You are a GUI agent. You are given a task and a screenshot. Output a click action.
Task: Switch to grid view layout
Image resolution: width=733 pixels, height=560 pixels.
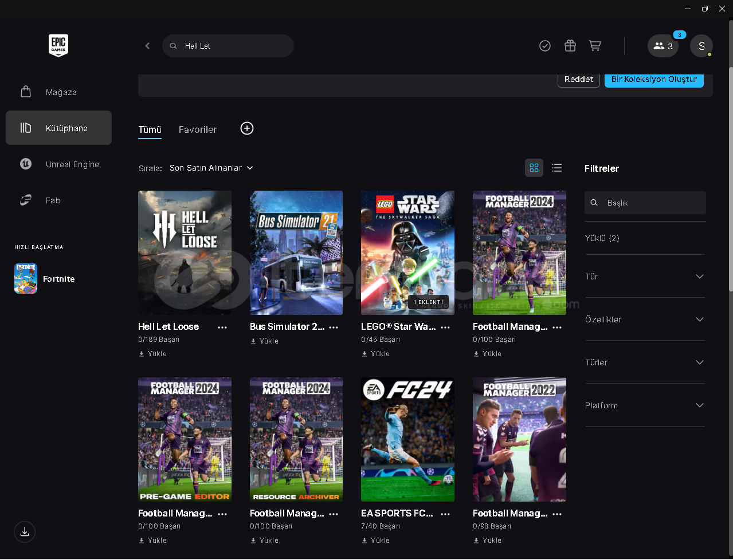534,168
